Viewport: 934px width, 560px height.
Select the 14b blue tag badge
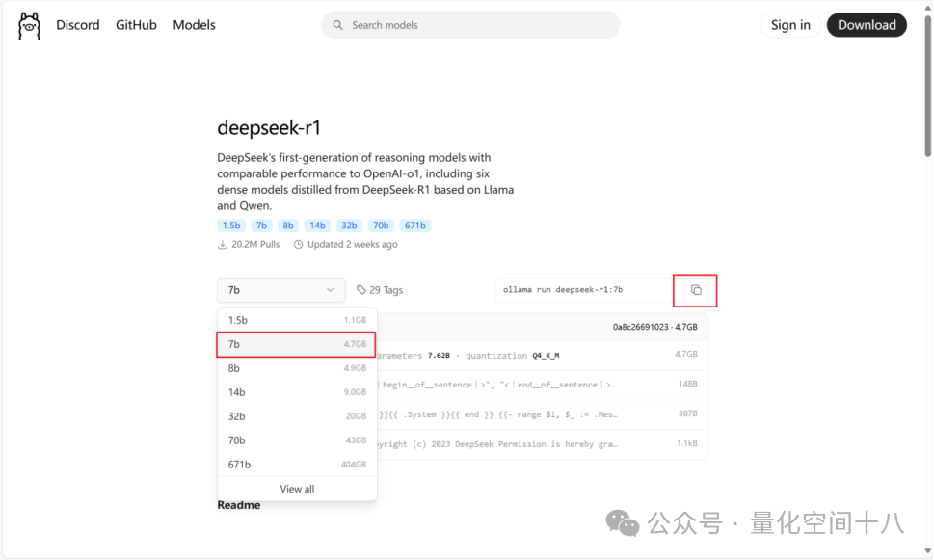coord(317,226)
